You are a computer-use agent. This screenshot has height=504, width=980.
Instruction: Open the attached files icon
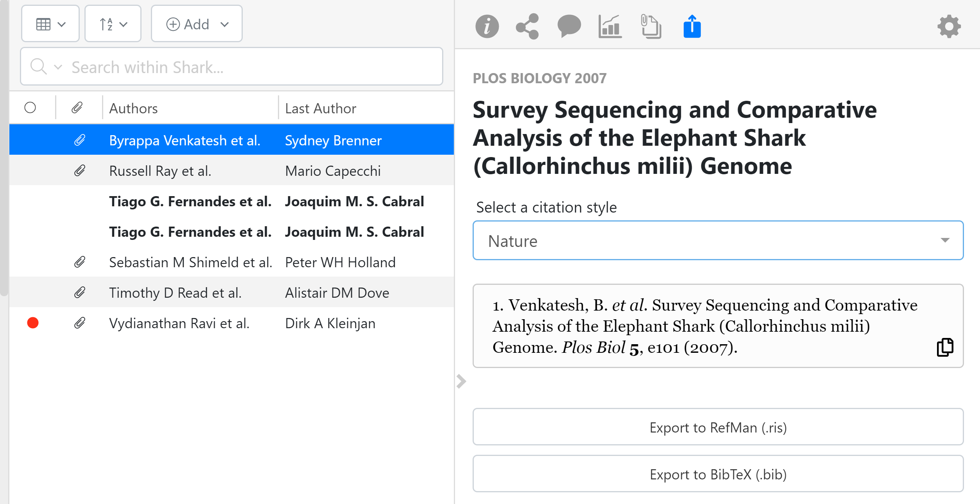(651, 27)
